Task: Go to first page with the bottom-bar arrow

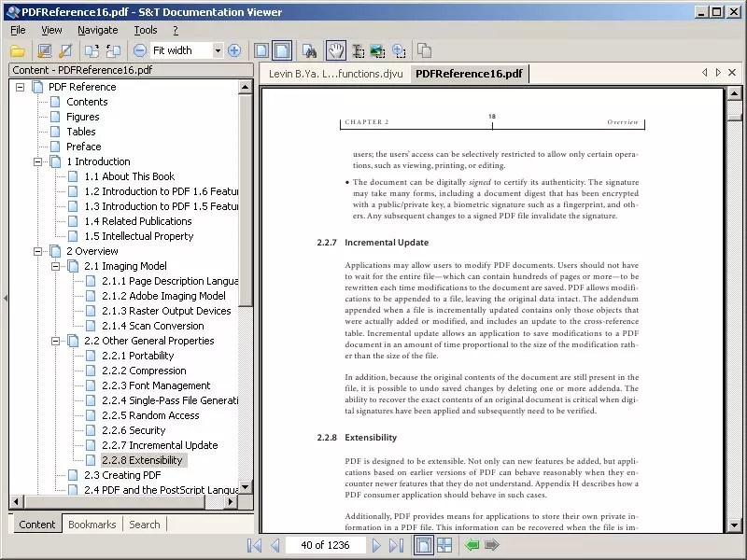Action: pos(254,545)
